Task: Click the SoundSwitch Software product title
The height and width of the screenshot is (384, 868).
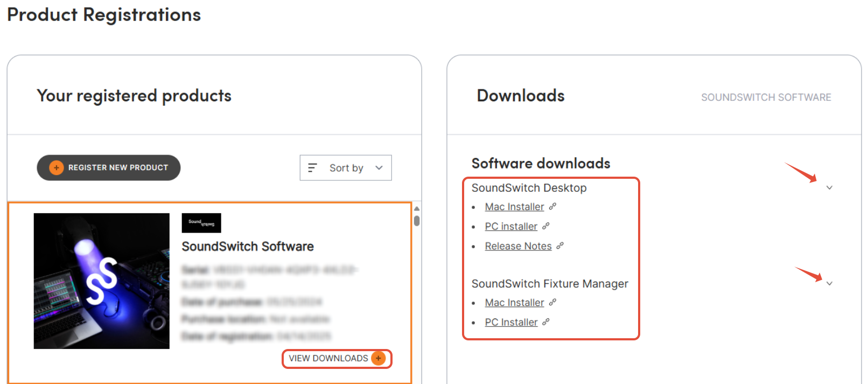Action: pos(248,247)
